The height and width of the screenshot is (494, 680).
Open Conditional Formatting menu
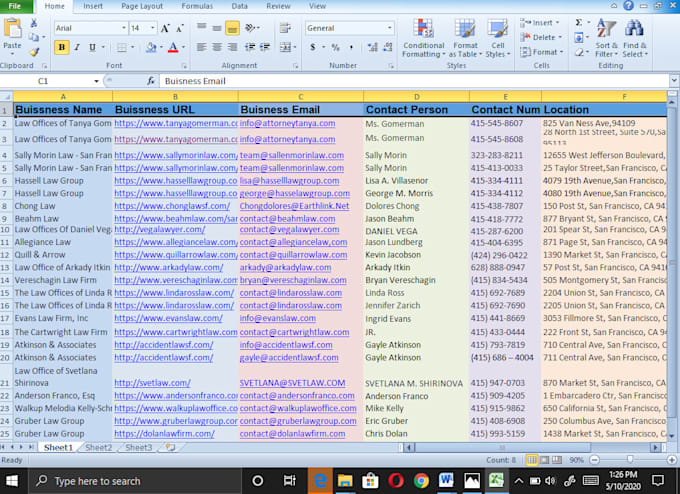423,38
